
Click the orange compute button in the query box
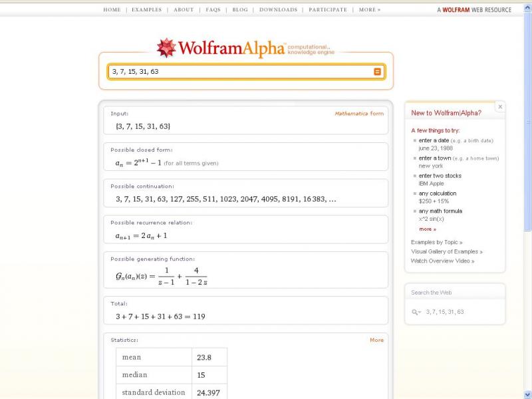coord(377,72)
